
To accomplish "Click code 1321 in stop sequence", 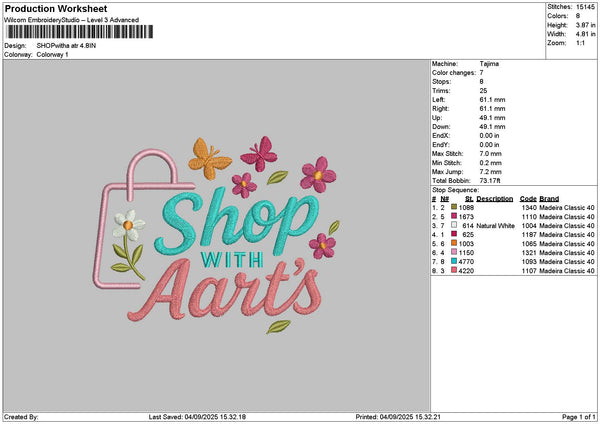I will pos(529,253).
